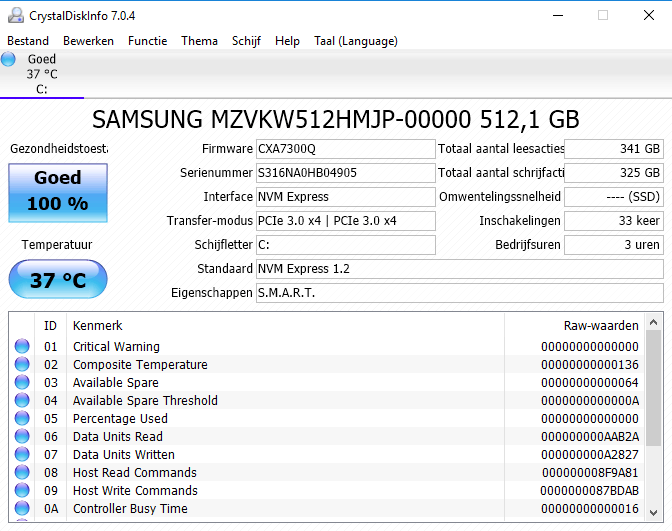
Task: Click status orb of Available Spare Threshold row
Action: [22, 400]
